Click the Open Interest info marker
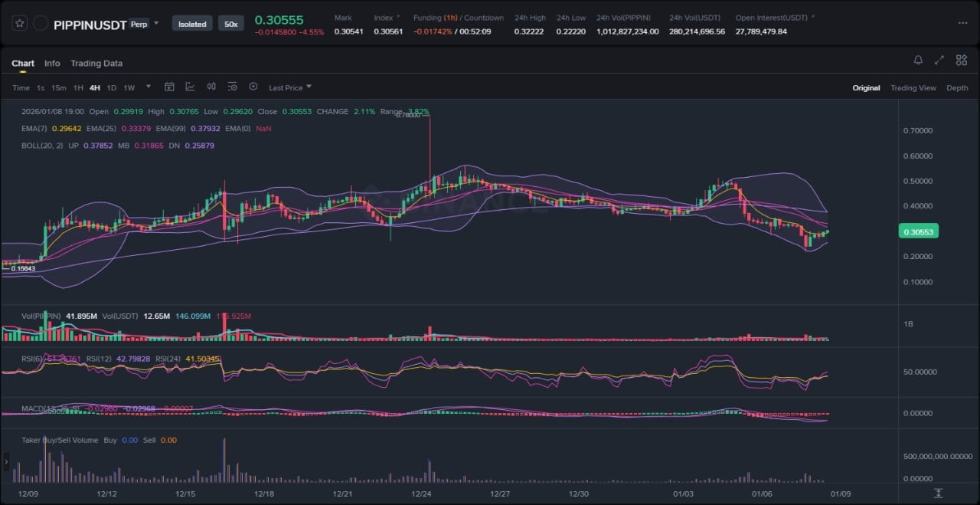Screen dimensions: 980x505 pyautogui.click(x=812, y=16)
